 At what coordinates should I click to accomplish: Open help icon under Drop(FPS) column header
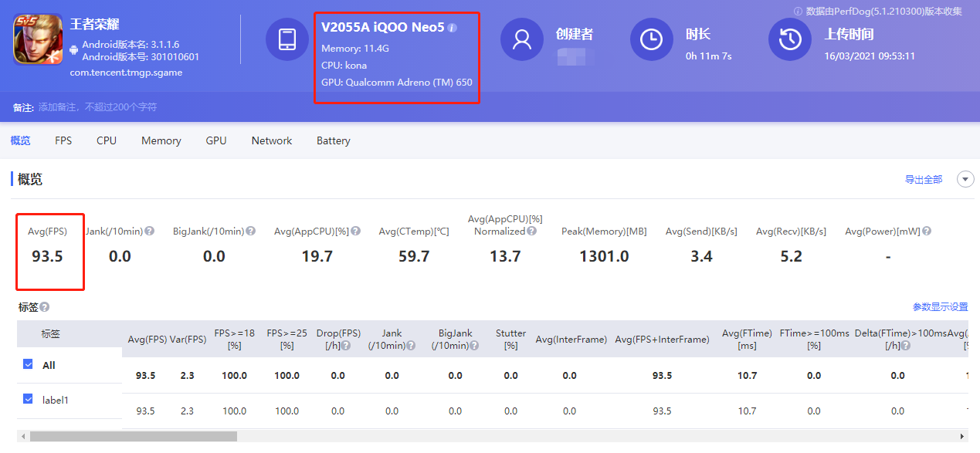click(x=346, y=346)
